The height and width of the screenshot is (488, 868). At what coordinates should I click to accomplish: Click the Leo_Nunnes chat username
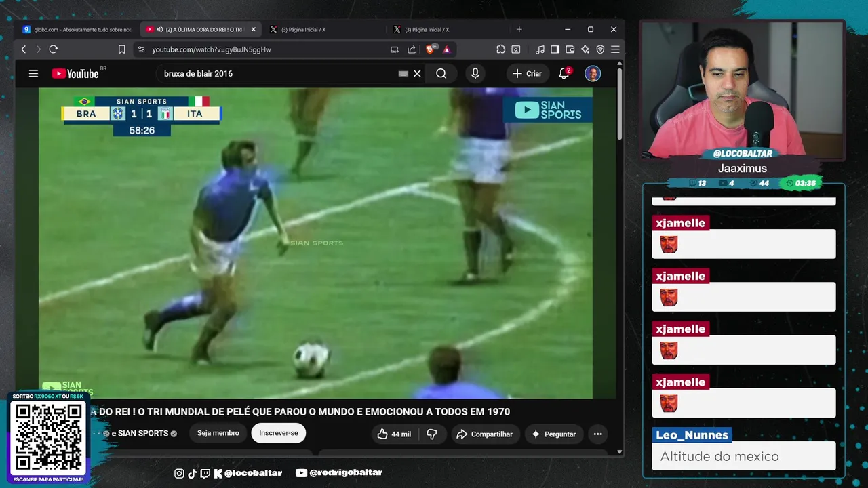click(x=692, y=435)
